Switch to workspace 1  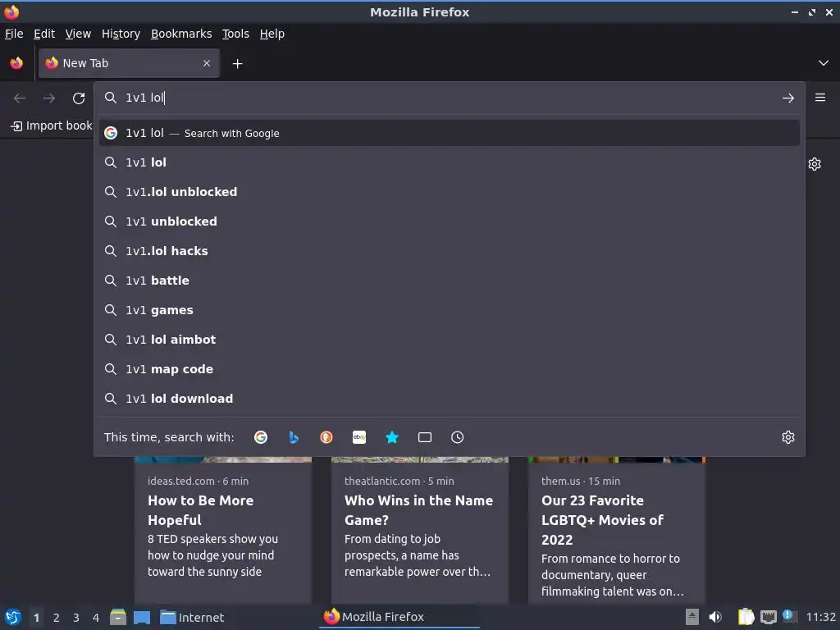coord(36,618)
